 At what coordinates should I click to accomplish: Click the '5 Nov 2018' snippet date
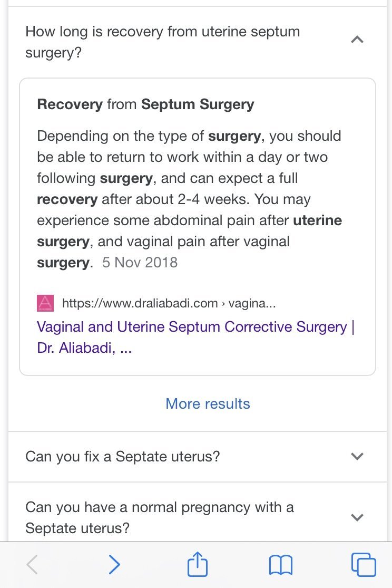point(140,263)
